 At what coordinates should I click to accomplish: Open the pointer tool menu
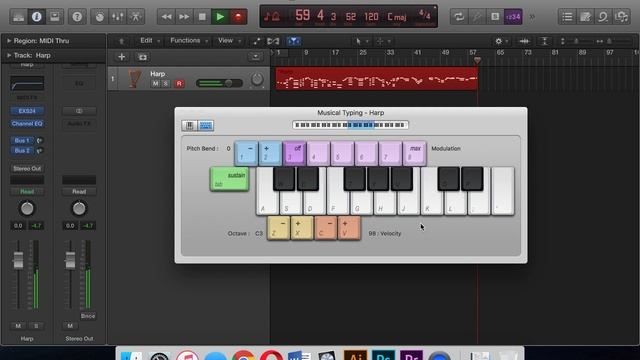361,41
